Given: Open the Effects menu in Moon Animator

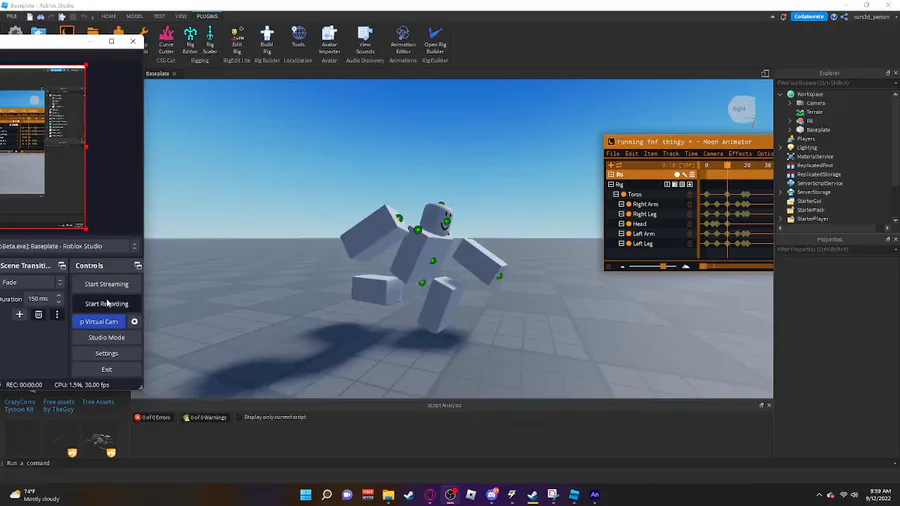Looking at the screenshot, I should tap(740, 154).
